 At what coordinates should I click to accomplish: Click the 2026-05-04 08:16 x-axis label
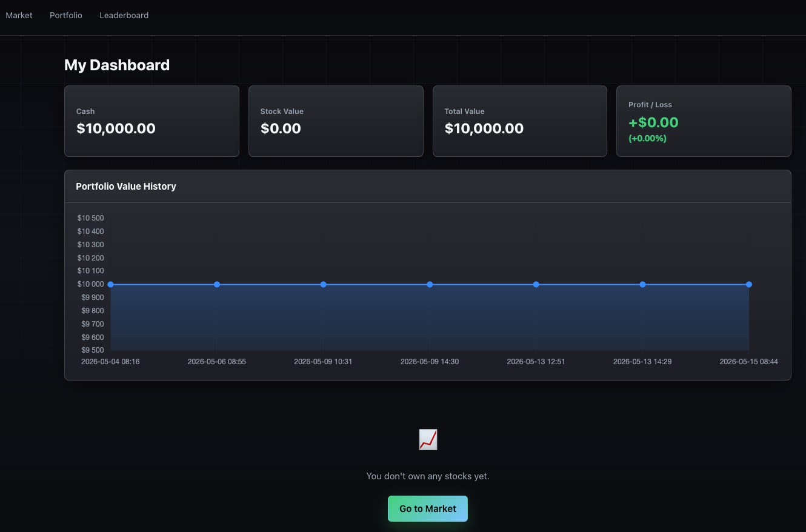(x=110, y=362)
